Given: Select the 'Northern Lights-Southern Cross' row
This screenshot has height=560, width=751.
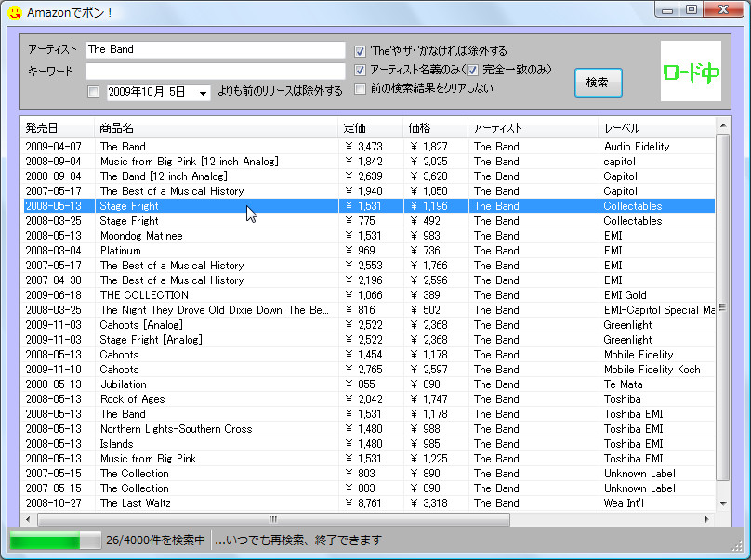Looking at the screenshot, I should 369,428.
